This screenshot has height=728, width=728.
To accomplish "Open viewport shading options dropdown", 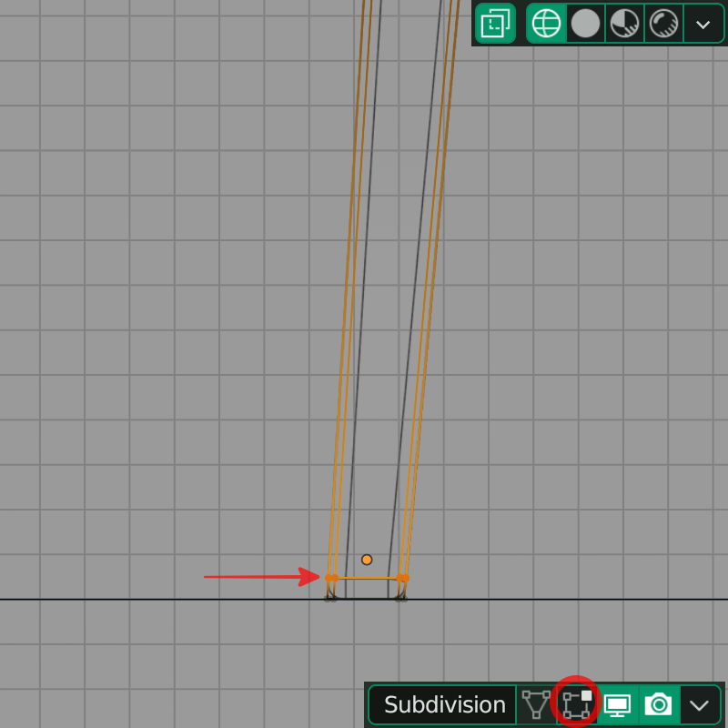I will [703, 24].
